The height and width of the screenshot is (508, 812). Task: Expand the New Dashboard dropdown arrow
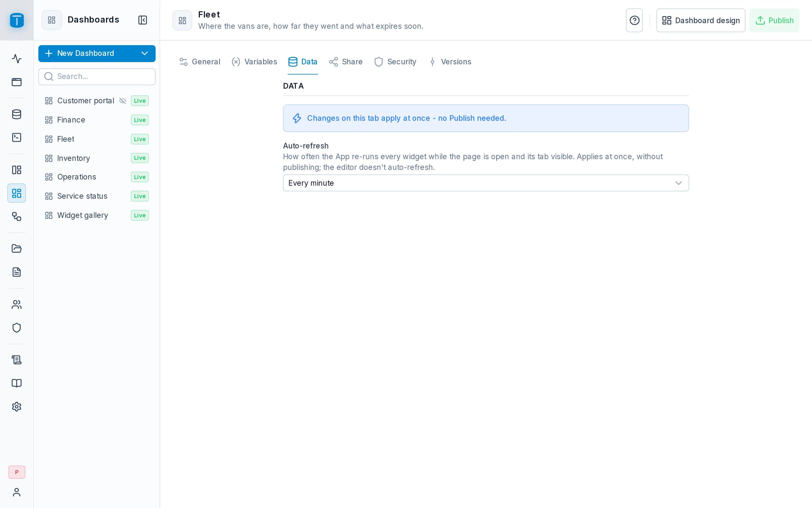[145, 53]
